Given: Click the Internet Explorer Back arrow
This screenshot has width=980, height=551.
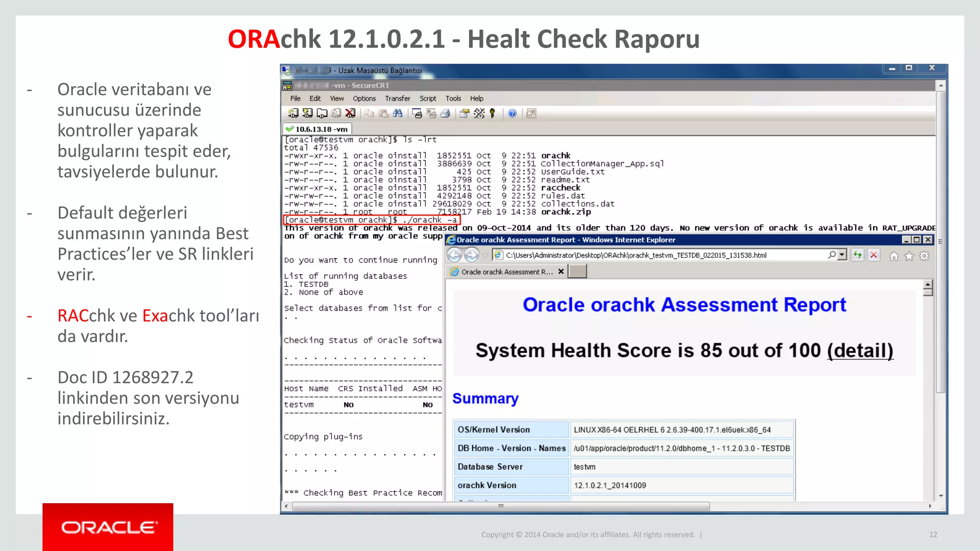Looking at the screenshot, I should pyautogui.click(x=455, y=255).
